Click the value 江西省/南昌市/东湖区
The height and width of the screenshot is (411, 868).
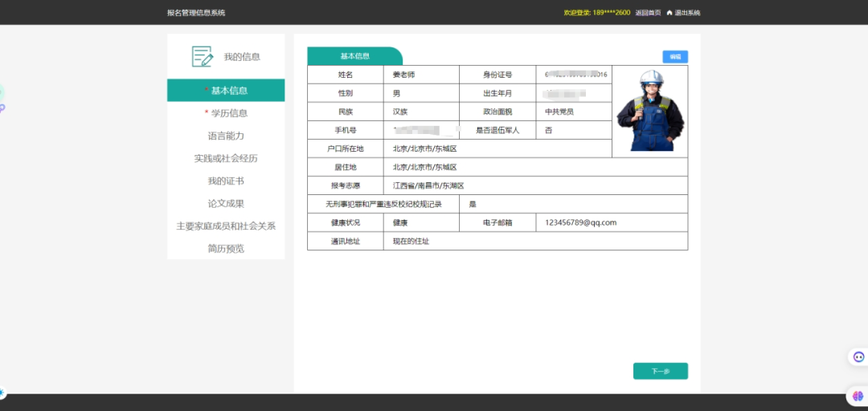pyautogui.click(x=428, y=186)
